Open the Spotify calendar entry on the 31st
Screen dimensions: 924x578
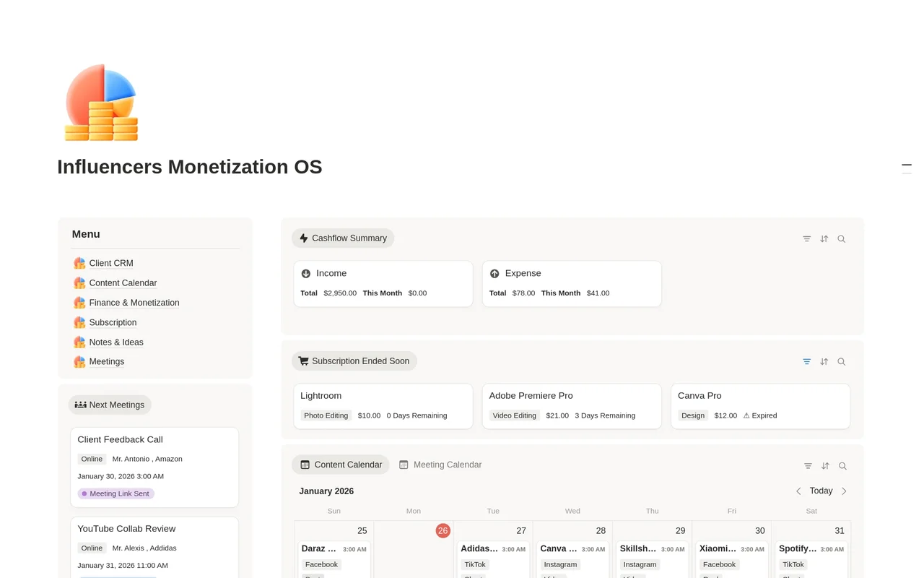(x=811, y=559)
